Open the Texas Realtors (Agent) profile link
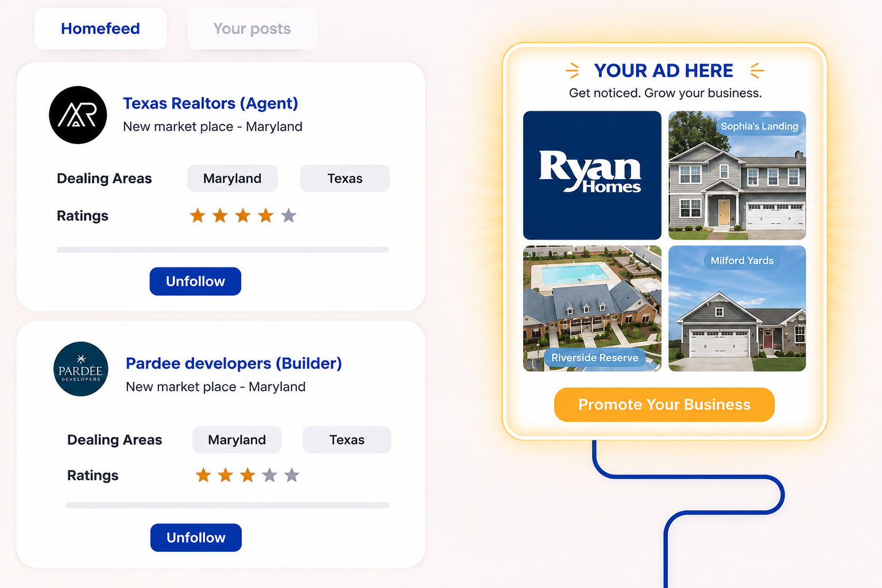The width and height of the screenshot is (882, 588). [210, 103]
